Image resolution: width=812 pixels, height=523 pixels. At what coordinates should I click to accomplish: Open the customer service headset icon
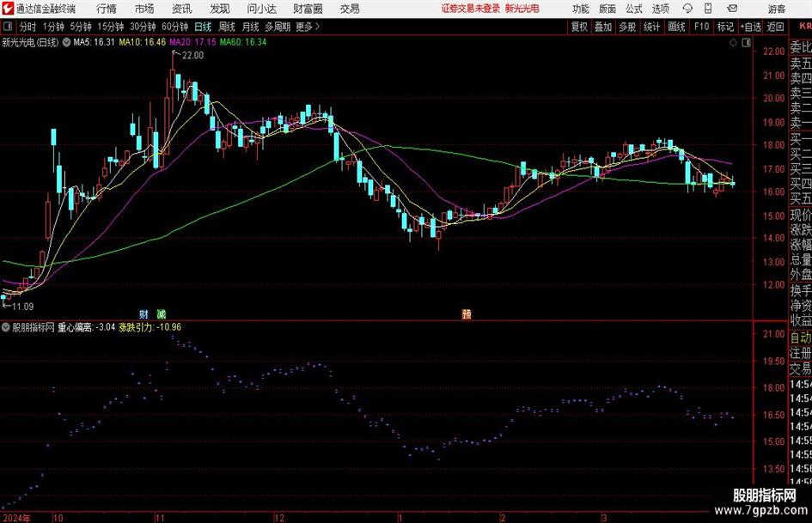[687, 9]
